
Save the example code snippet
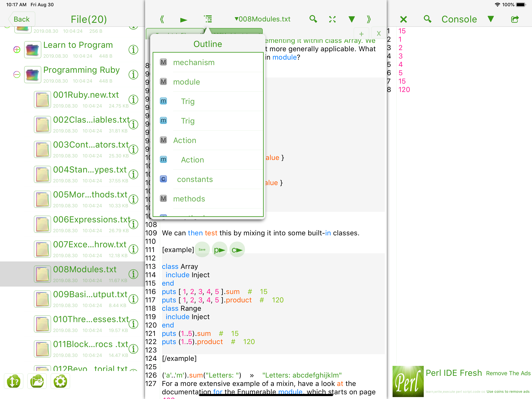[202, 250]
